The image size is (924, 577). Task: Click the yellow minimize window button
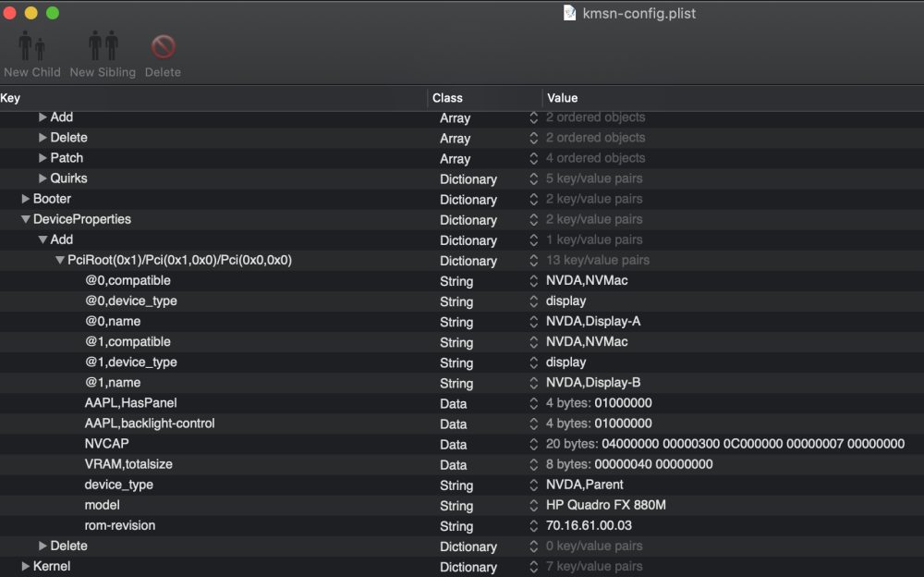(x=31, y=13)
